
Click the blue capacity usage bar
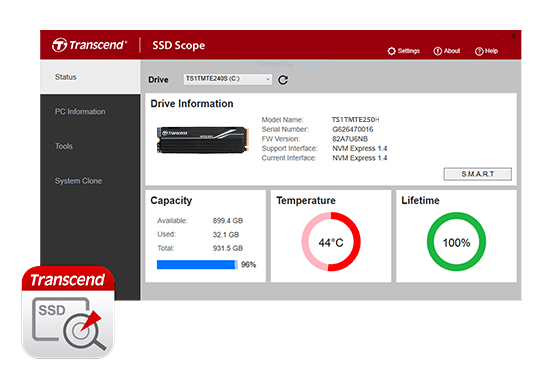click(197, 264)
